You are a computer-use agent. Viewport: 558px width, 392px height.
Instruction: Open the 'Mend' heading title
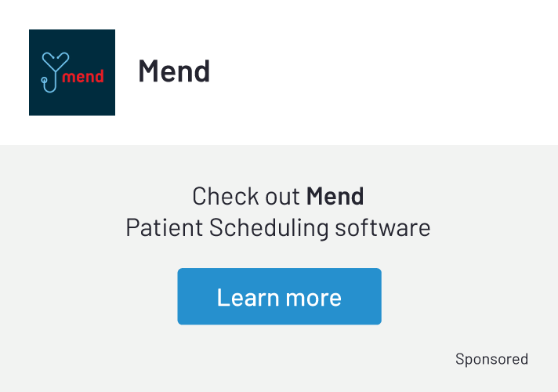click(174, 71)
